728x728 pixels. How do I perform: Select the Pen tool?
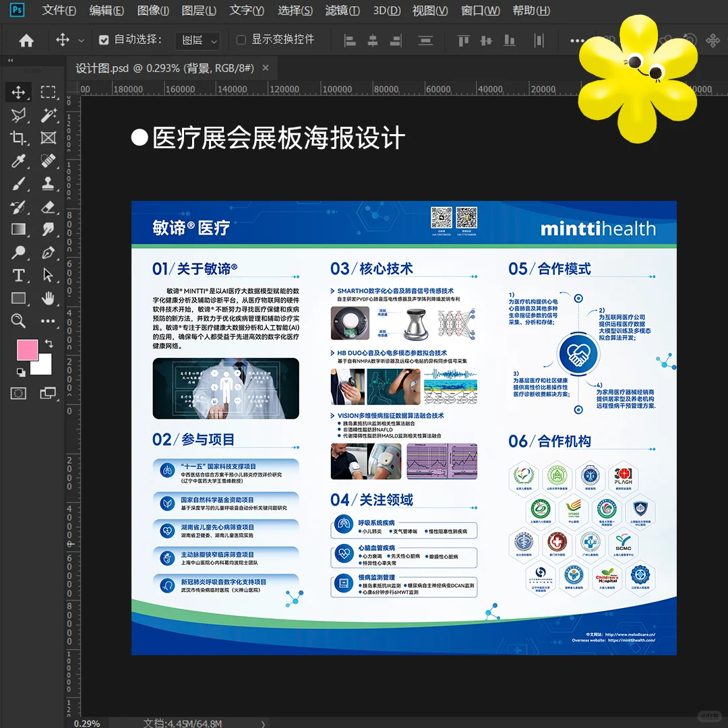pos(48,253)
